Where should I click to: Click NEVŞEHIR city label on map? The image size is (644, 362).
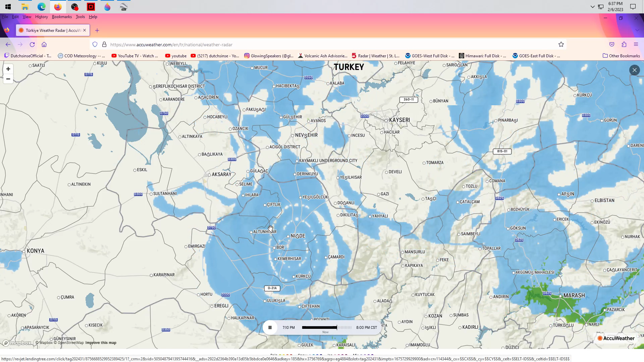306,135
